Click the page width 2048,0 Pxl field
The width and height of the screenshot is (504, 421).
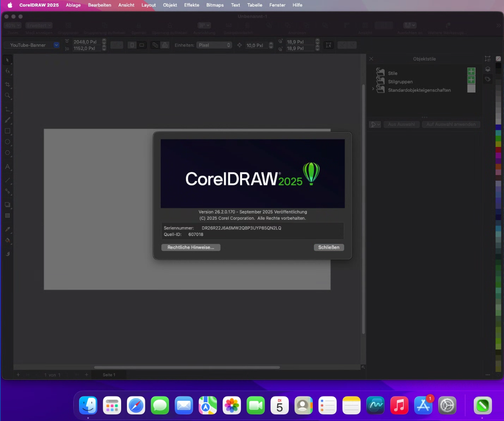click(86, 42)
